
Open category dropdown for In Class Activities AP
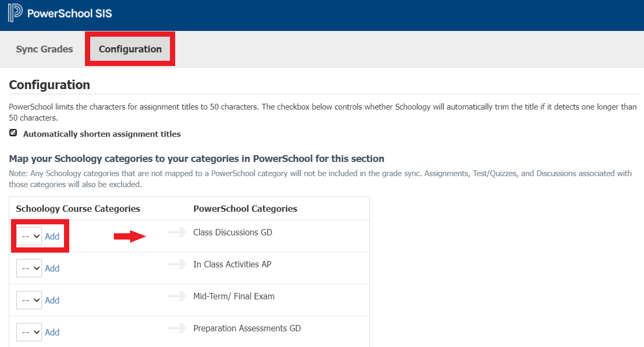pos(29,268)
